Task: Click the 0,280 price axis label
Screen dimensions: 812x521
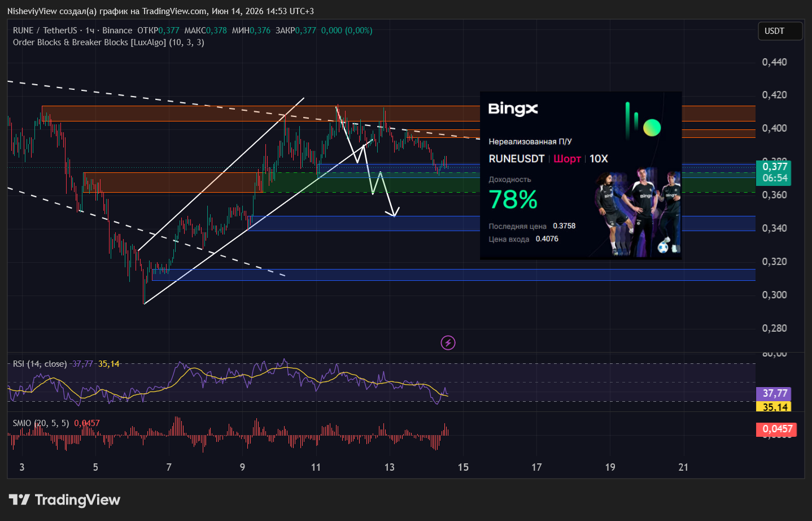Action: coord(774,328)
